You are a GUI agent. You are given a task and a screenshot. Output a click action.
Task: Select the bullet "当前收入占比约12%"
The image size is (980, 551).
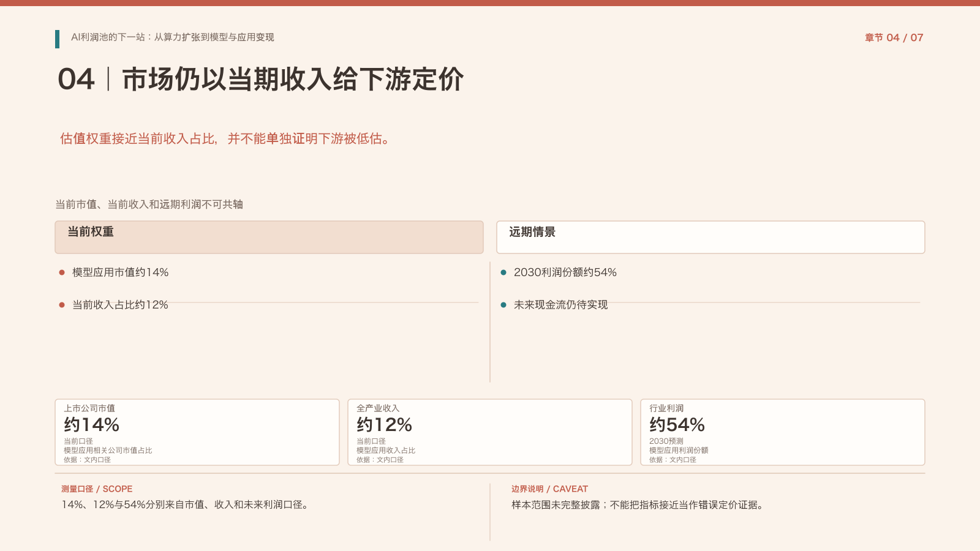pos(120,305)
